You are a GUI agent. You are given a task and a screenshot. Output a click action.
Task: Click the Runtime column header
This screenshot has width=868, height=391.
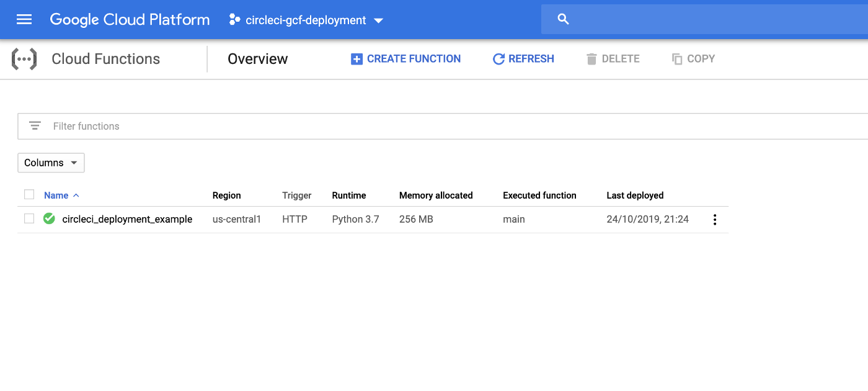[x=349, y=195]
